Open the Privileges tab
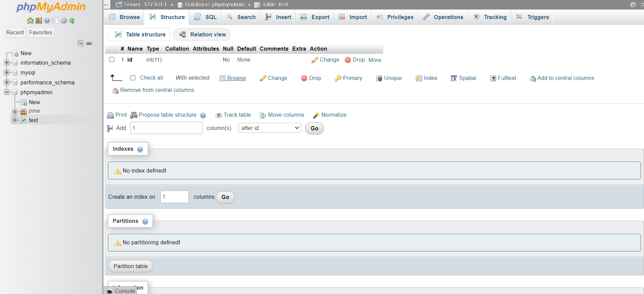This screenshot has height=294, width=644. [395, 17]
